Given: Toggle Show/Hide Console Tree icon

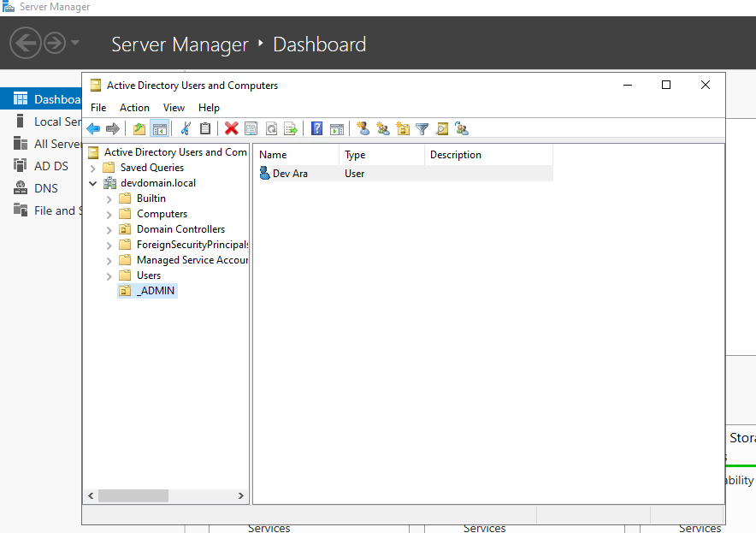Looking at the screenshot, I should pos(160,129).
